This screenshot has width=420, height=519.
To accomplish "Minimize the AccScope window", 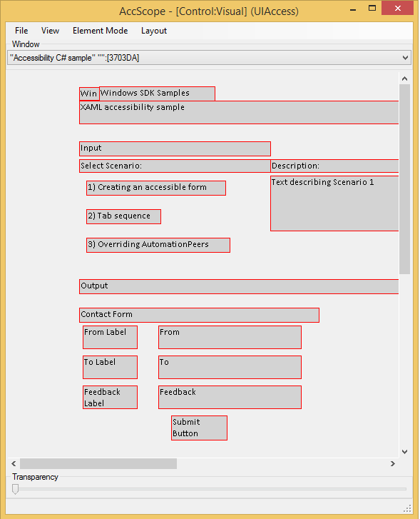I will click(353, 10).
